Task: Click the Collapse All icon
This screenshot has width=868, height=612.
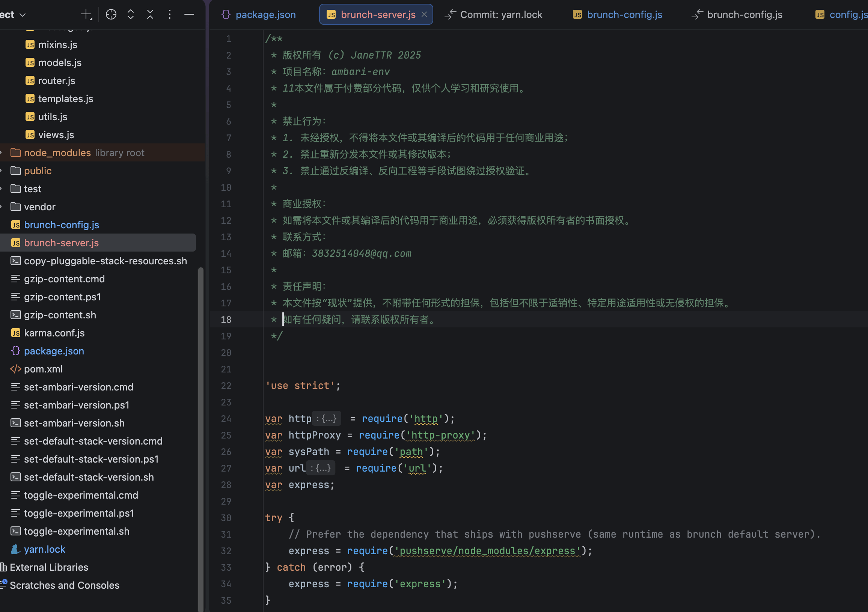Action: coord(150,15)
